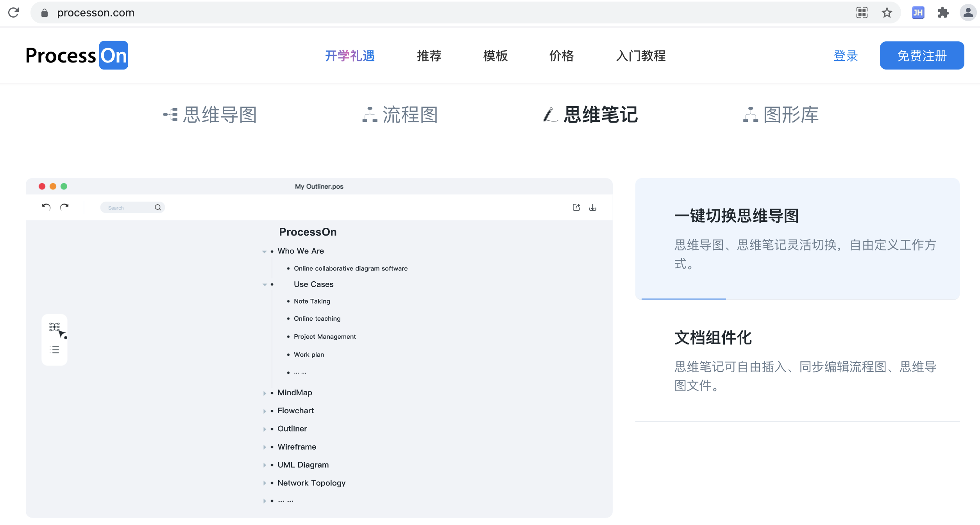Screen dimensions: 980x525
Task: Click the MindMap text
Action: pos(295,393)
